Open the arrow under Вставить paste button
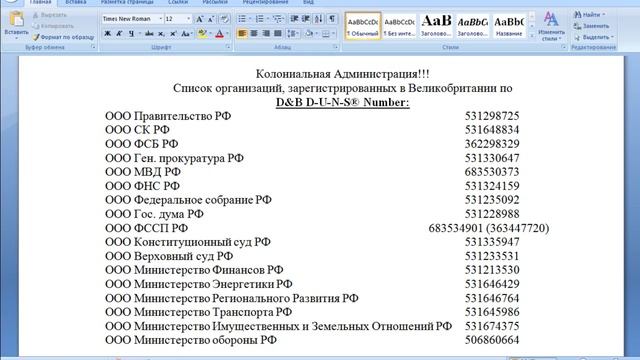This screenshot has width=640, height=360. [17, 38]
